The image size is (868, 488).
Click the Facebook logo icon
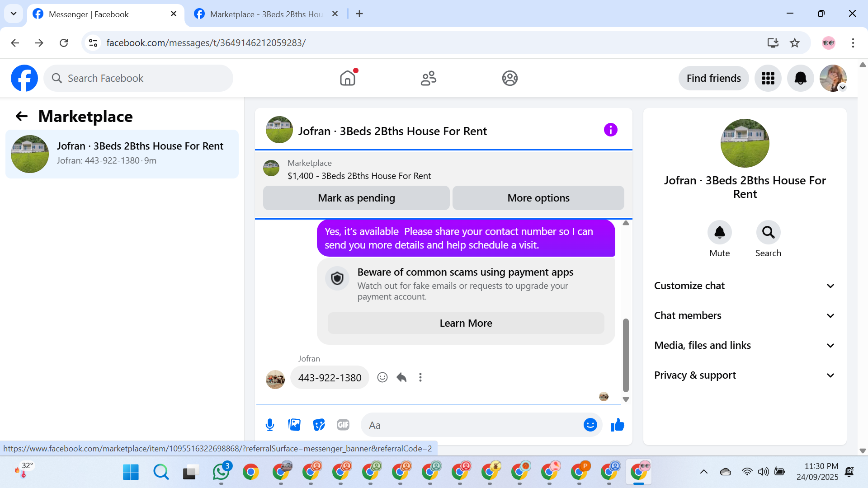[24, 78]
